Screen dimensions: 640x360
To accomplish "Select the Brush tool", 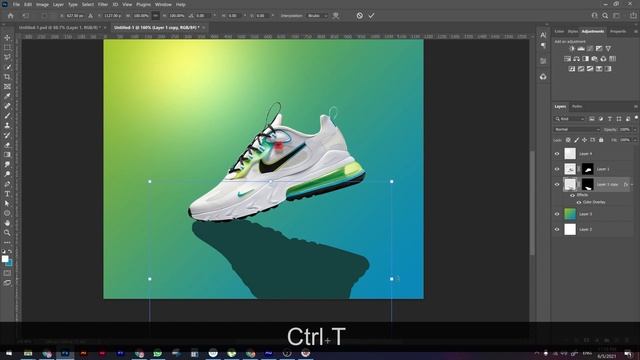I will pyautogui.click(x=7, y=116).
